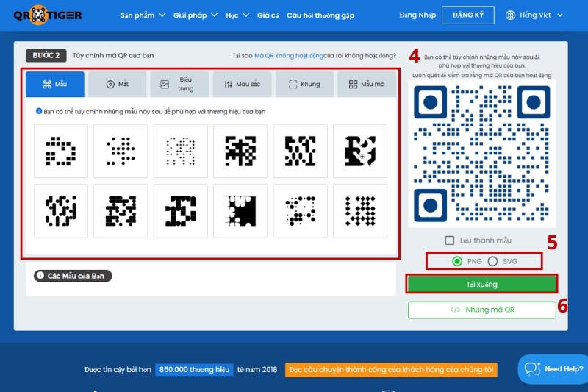Open Mã QR không hoạt động link
This screenshot has width=588, height=392.
click(288, 55)
